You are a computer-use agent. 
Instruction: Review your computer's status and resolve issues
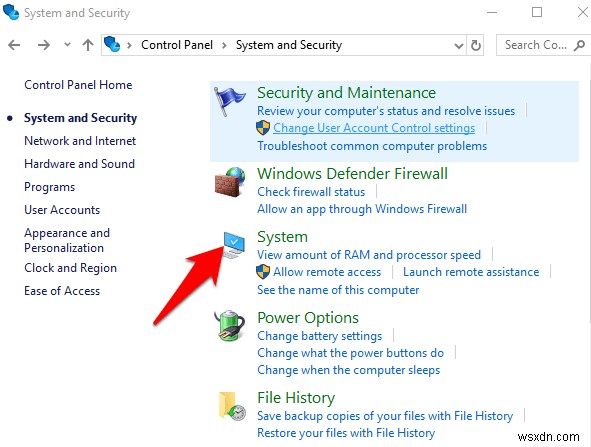point(386,111)
